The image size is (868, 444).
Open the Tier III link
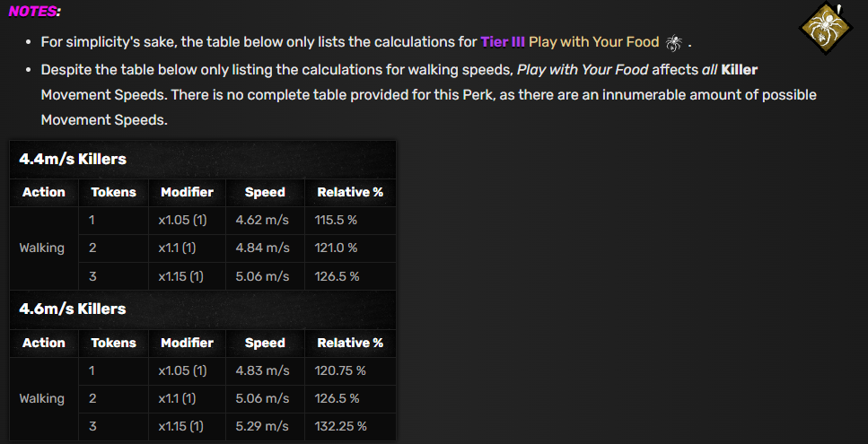pos(503,42)
